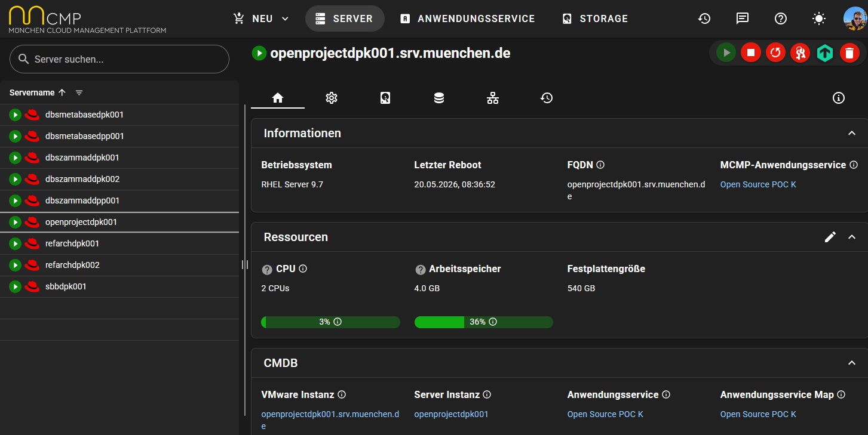Viewport: 868px width, 435px height.
Task: Click the question mark icon before CPU
Action: [267, 270]
